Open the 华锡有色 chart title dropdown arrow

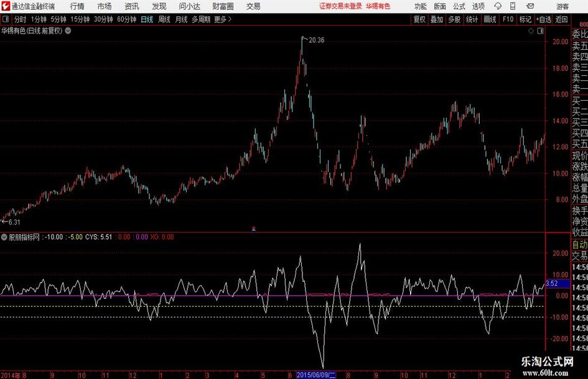(x=68, y=30)
